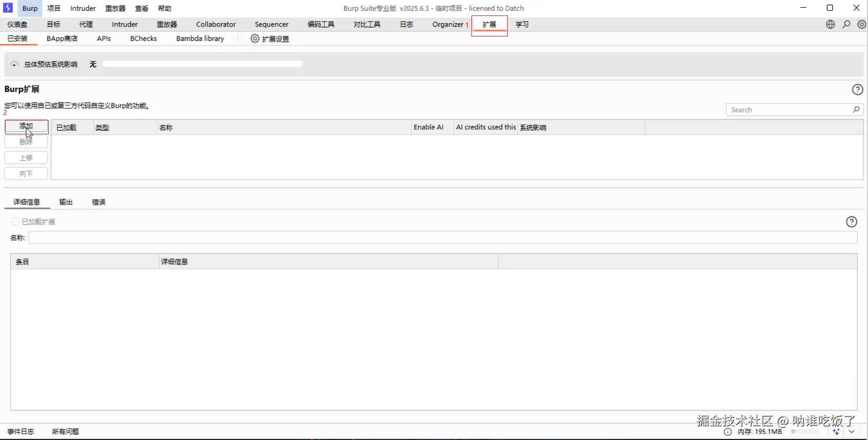868x440 pixels.
Task: Open the 项目 menu
Action: (53, 8)
